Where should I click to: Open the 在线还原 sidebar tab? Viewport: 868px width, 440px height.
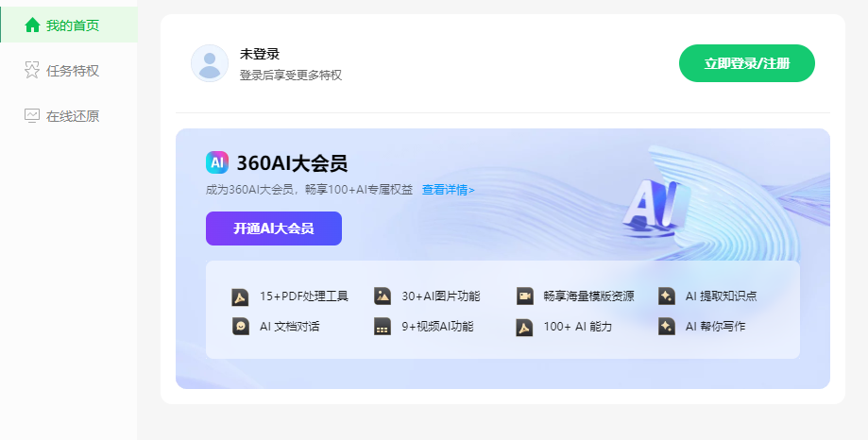click(x=69, y=116)
